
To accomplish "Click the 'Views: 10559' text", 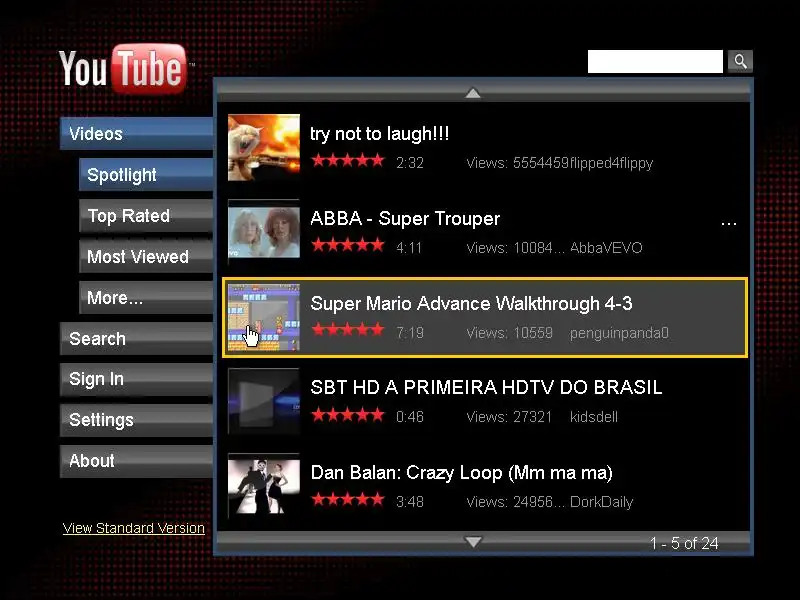I will (x=509, y=333).
